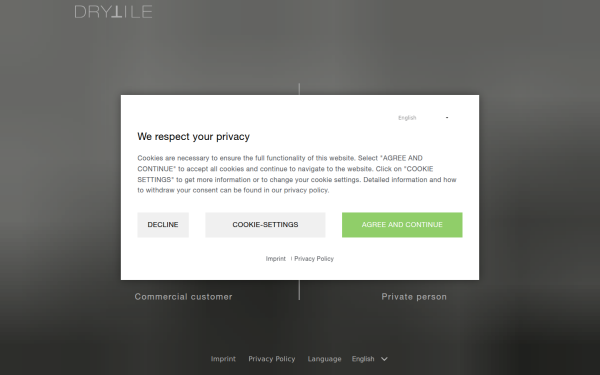600x375 pixels.
Task: Open Privacy Policy link inside the cookie dialog
Action: (x=314, y=259)
